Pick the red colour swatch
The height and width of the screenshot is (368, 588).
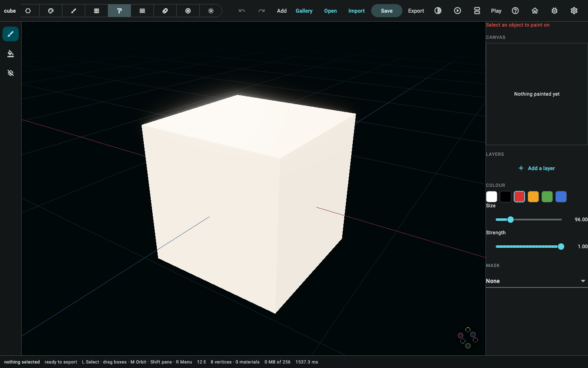[519, 197]
